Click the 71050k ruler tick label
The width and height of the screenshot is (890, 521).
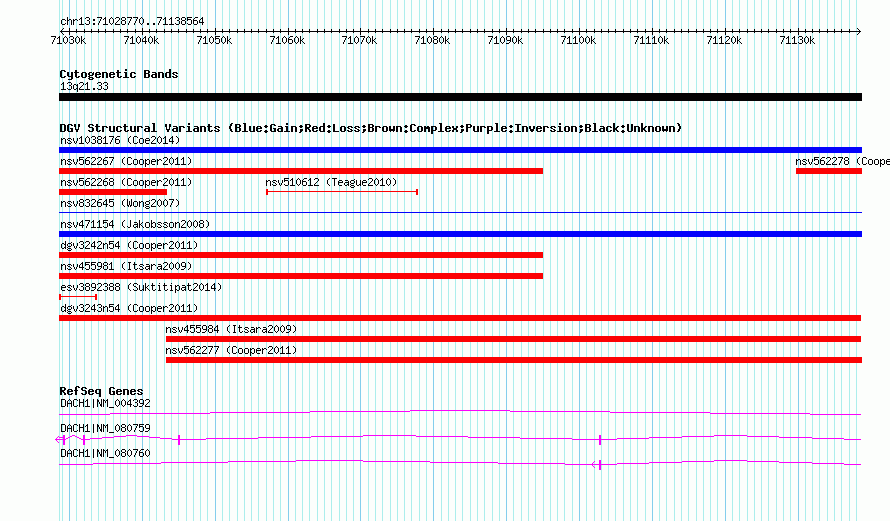[214, 41]
